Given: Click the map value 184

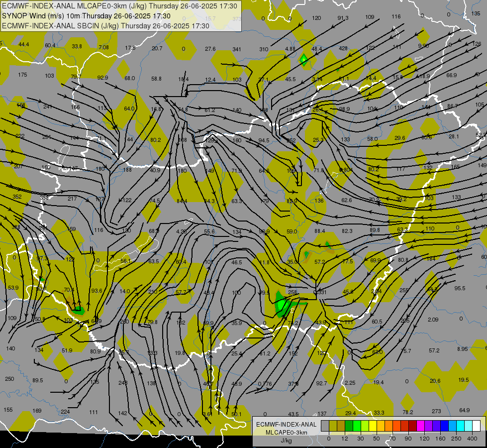Looking at the screenshot, I should [x=431, y=259].
